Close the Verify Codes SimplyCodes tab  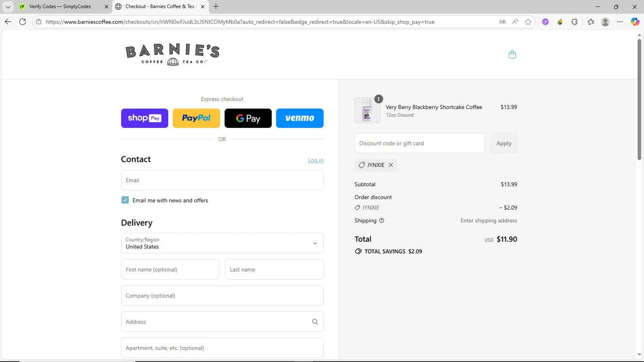(106, 6)
